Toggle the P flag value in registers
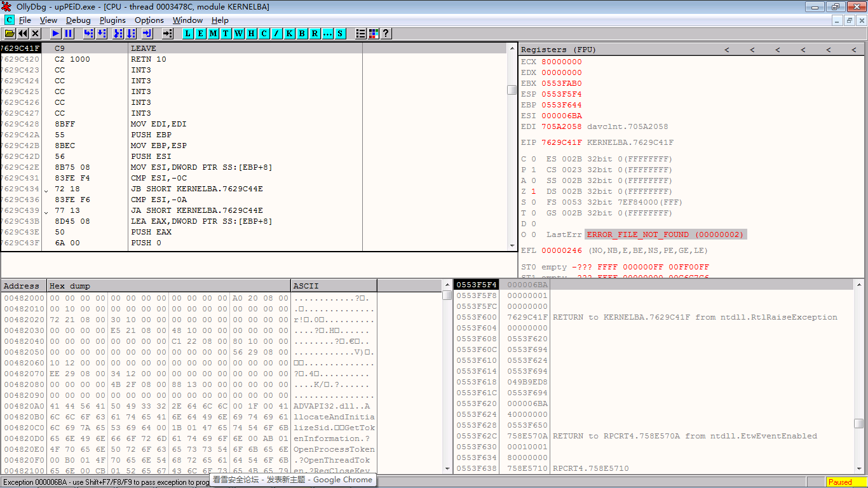Viewport: 868px width, 488px height. pos(534,170)
